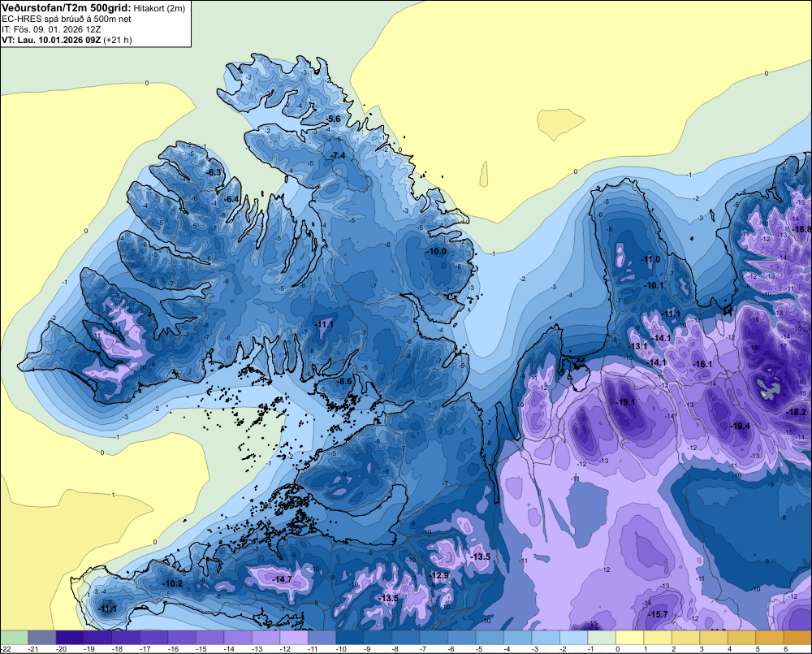Click the -19.1 temperature value on map
The height and width of the screenshot is (654, 812).
pyautogui.click(x=625, y=402)
